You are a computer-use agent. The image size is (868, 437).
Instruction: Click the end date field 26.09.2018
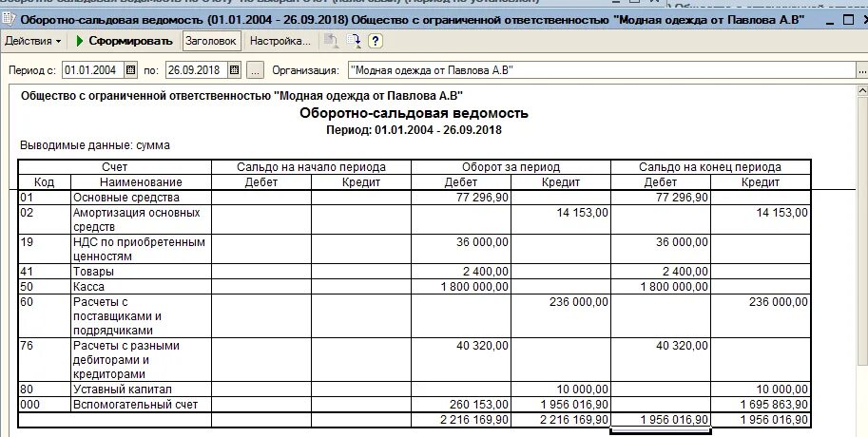click(x=197, y=70)
